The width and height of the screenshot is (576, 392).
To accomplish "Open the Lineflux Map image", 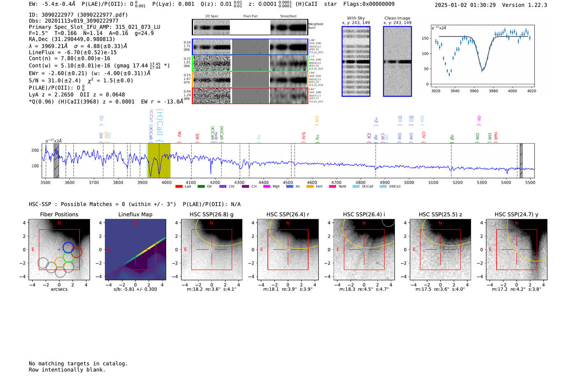I will coord(135,250).
